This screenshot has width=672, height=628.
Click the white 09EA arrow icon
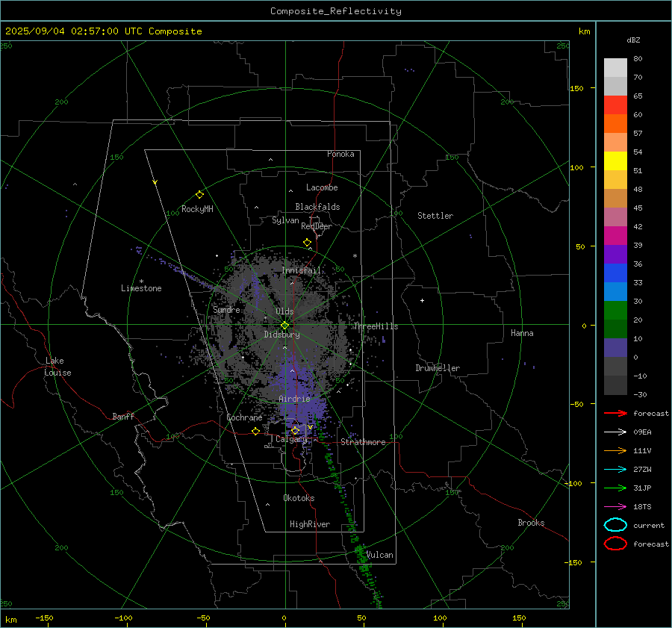615,432
